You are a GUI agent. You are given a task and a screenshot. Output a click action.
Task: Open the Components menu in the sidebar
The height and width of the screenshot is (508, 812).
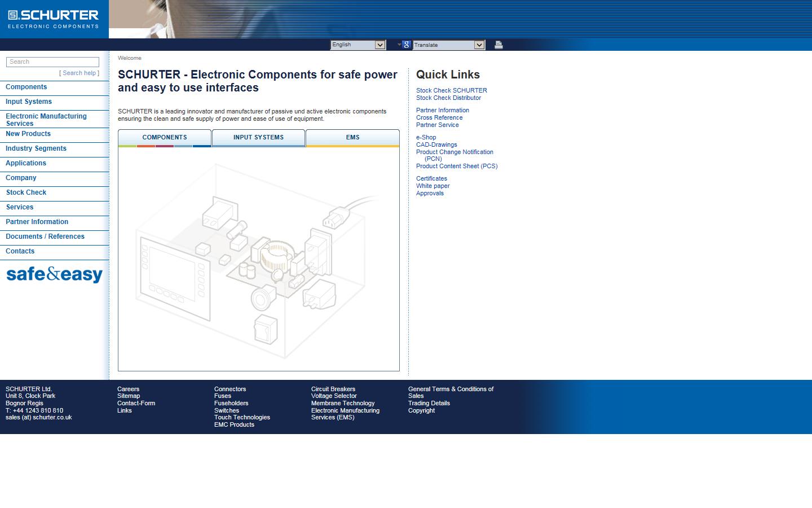26,87
